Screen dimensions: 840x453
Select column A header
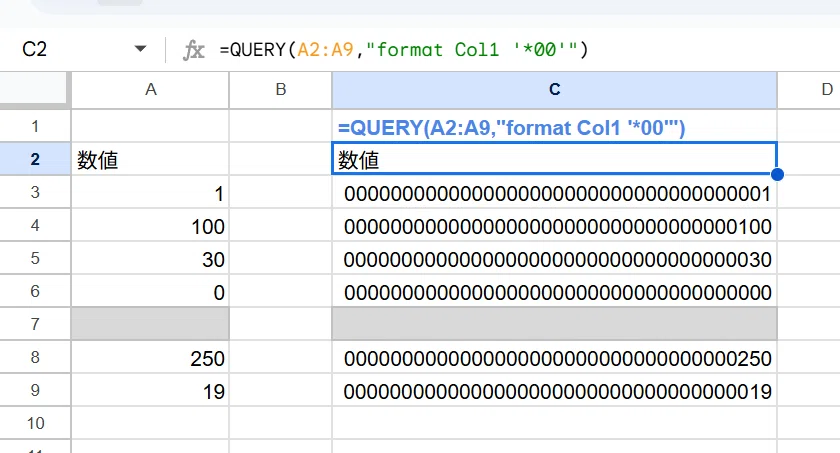(x=151, y=90)
